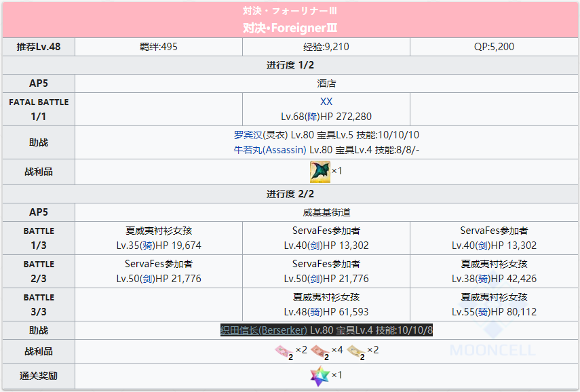Click the 羁绊:495 value

[x=159, y=47]
